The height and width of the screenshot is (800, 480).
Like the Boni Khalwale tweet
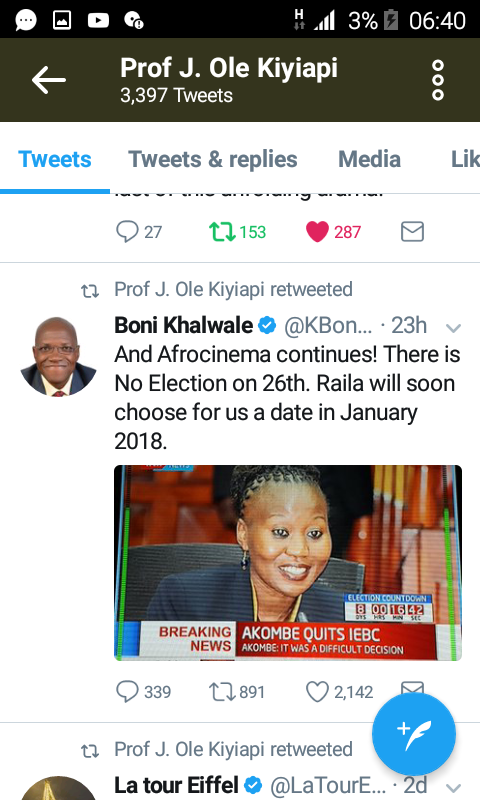[317, 692]
